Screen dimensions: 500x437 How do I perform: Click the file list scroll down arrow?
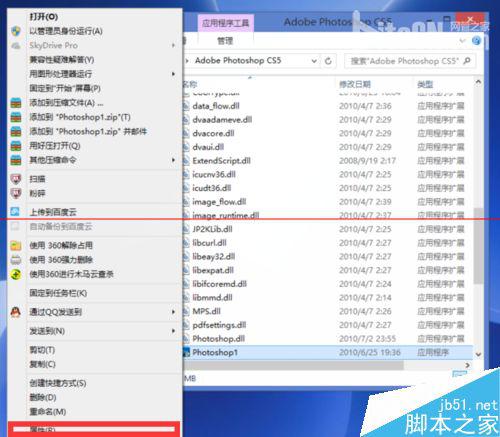(478, 354)
